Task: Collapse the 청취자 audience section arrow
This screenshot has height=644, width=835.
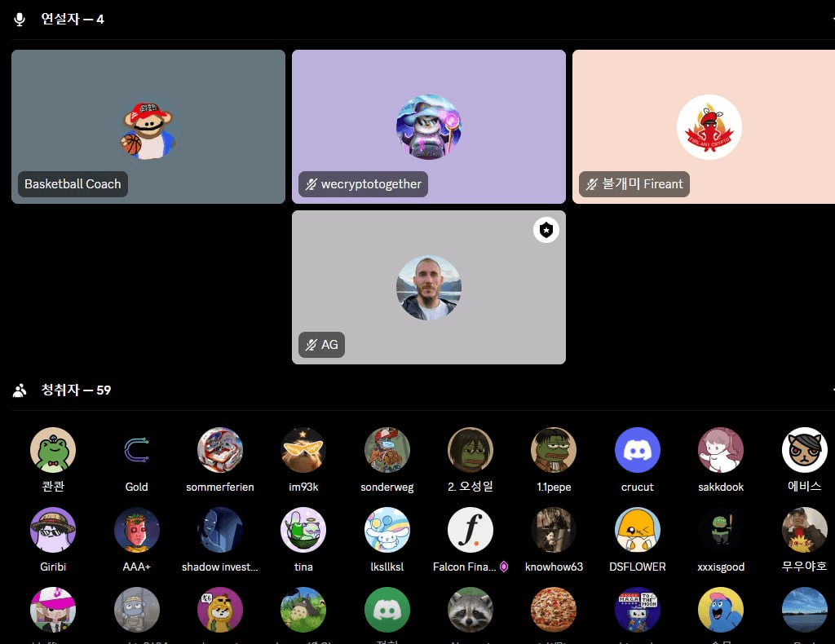Action: (832, 390)
